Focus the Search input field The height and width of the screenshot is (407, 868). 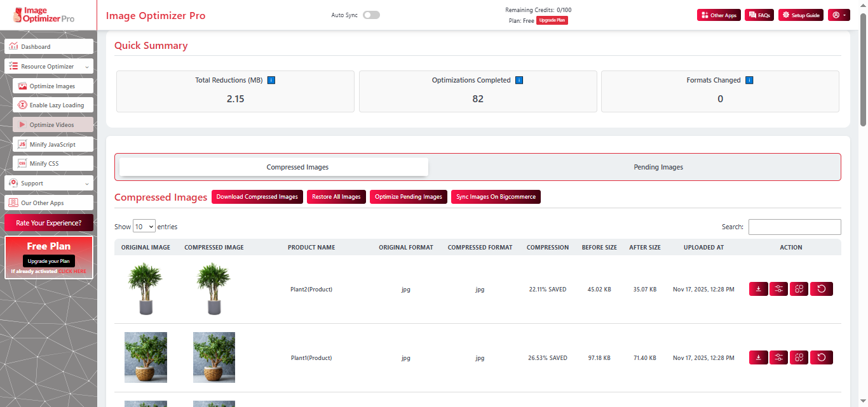(x=794, y=227)
